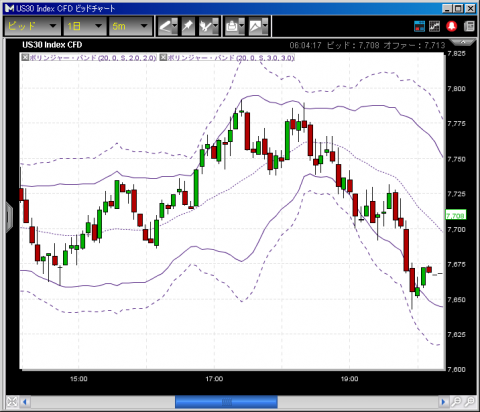Click the small chart window icon
Image resolution: width=480 pixels, height=412 pixels.
(434, 26)
